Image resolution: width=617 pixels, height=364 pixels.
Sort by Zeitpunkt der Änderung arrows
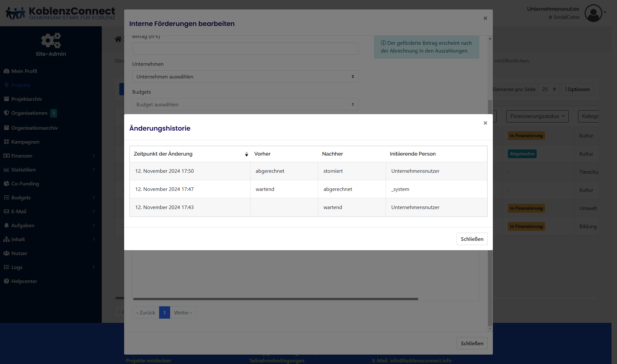[x=246, y=154]
